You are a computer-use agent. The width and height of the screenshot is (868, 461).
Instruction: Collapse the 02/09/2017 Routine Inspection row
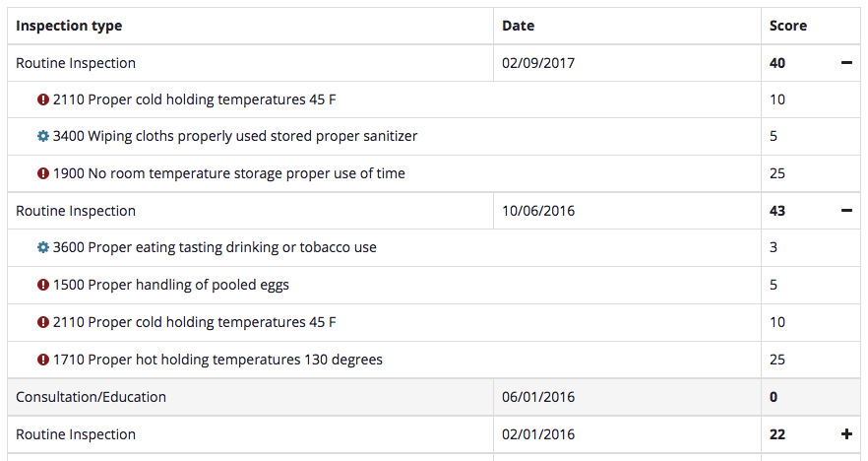pyautogui.click(x=846, y=63)
